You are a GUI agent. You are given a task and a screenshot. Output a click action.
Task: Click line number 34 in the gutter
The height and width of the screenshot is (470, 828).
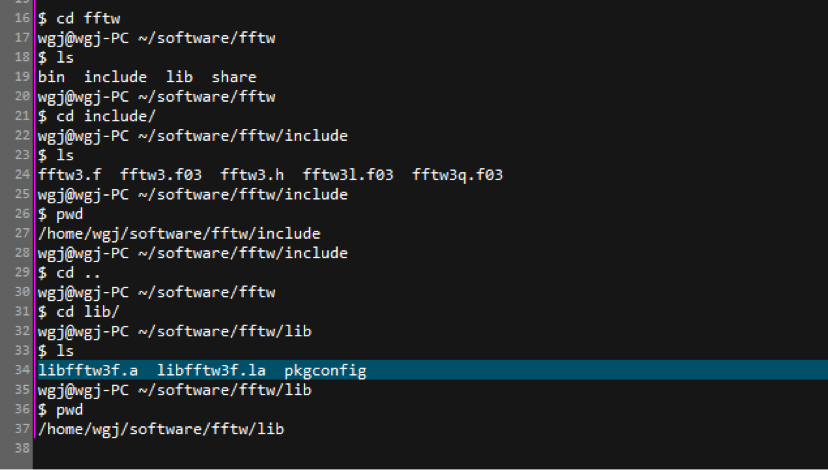click(x=24, y=371)
